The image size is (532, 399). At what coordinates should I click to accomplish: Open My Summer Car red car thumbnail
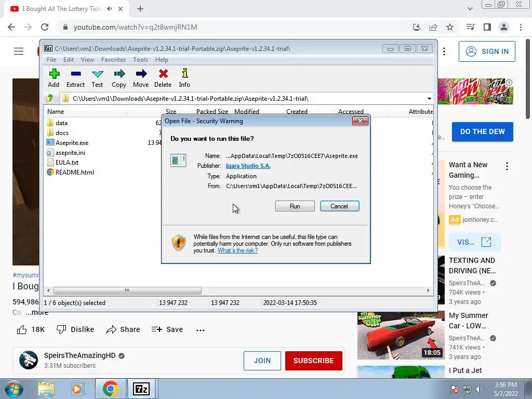(x=401, y=336)
